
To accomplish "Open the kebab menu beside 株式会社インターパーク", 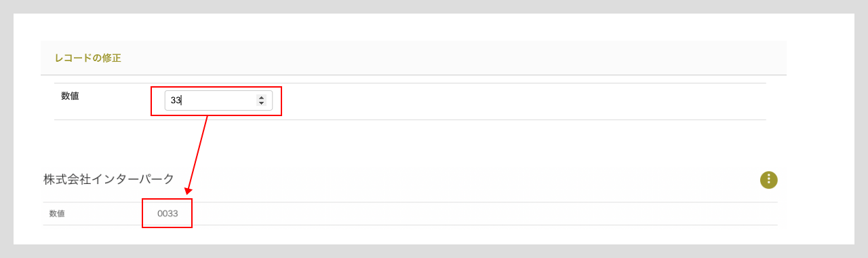I will tap(768, 180).
